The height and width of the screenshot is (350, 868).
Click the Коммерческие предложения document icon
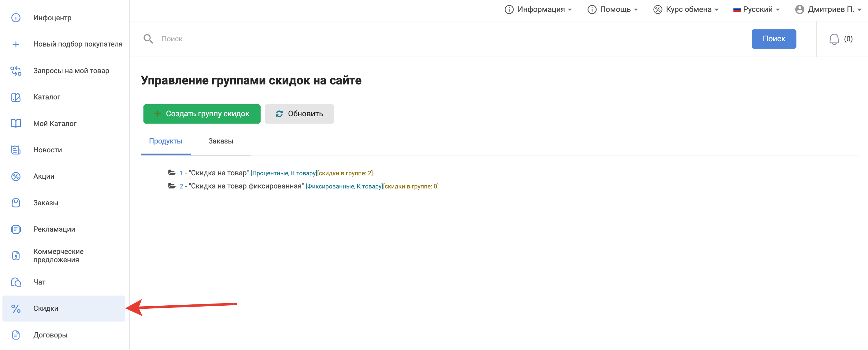click(16, 255)
